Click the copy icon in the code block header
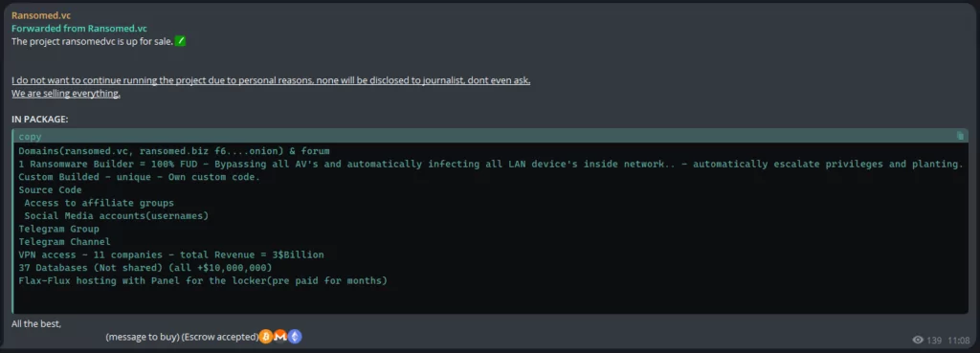 (x=961, y=136)
